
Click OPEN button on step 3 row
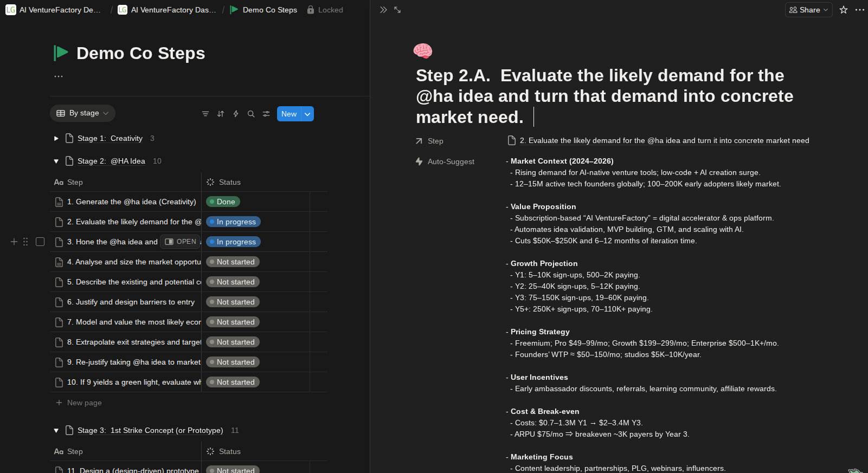[x=181, y=242]
